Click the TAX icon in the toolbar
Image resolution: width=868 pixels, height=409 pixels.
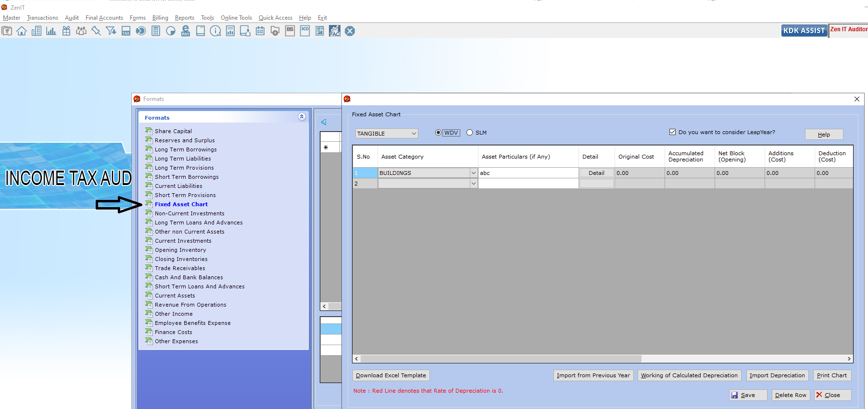pos(126,31)
